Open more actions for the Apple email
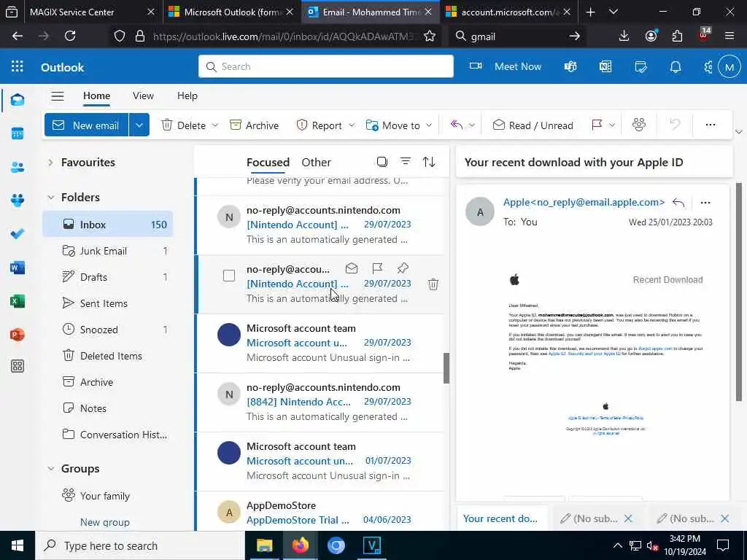This screenshot has width=747, height=560. click(x=705, y=203)
